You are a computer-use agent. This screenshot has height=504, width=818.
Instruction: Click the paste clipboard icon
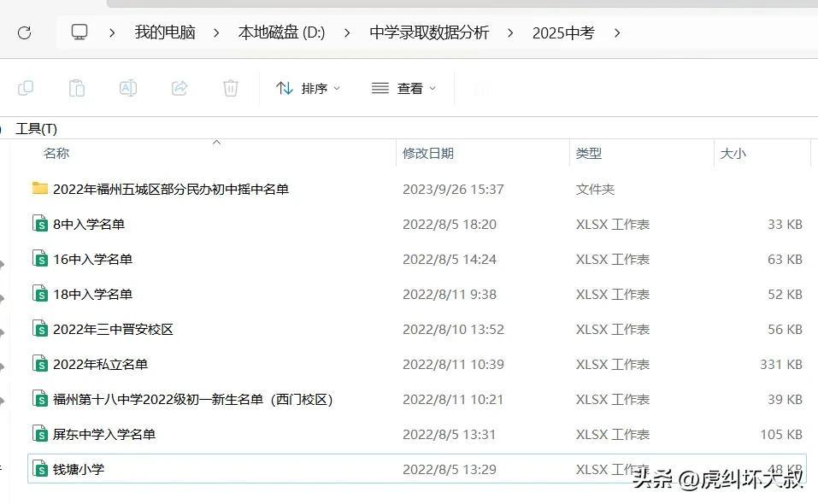pos(77,88)
